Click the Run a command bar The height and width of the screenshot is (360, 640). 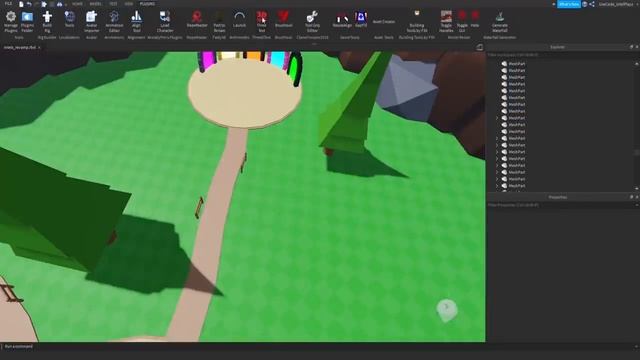click(318, 347)
